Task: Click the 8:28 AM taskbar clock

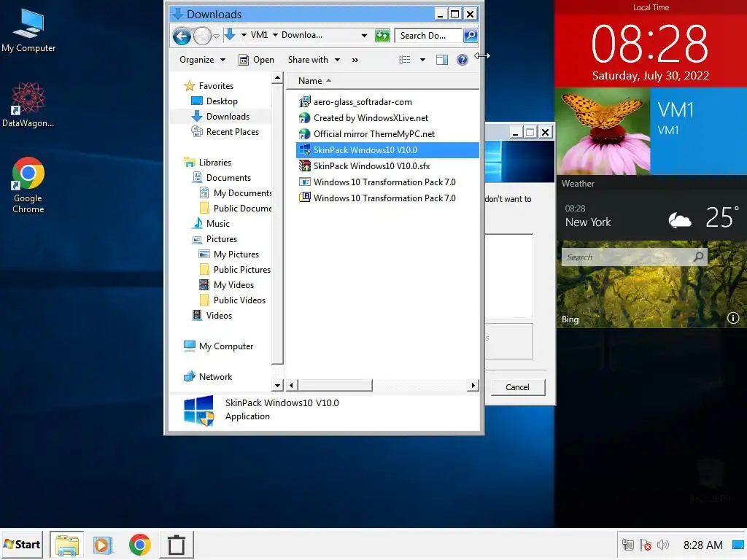Action: coord(703,545)
